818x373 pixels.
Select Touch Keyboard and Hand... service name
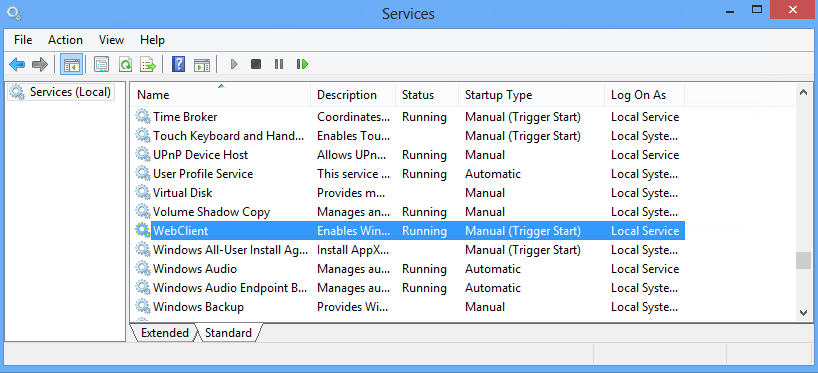click(x=228, y=136)
